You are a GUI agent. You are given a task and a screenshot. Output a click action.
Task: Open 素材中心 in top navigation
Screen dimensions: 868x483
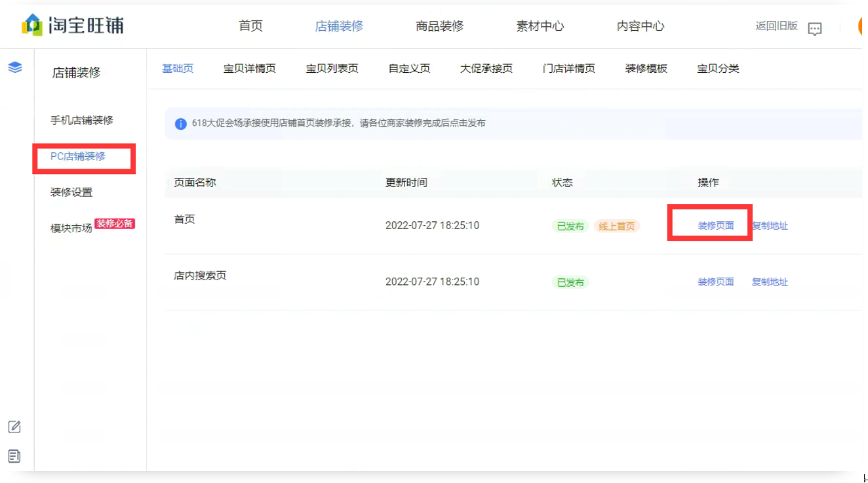(540, 26)
